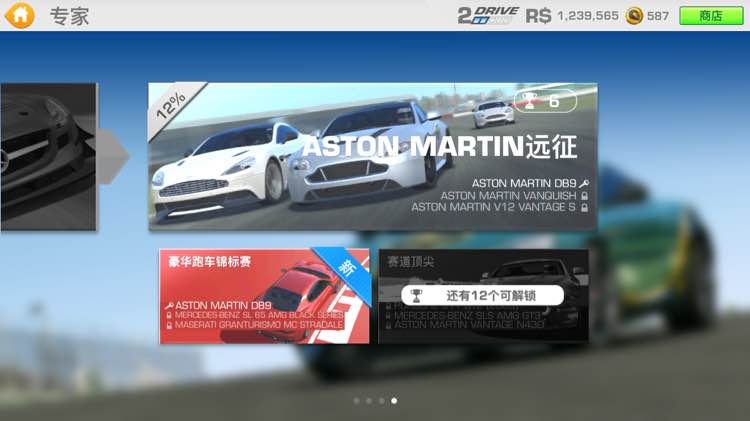Open the Aston Martin 远征 series card
Viewport: 750px width, 421px height.
tap(373, 156)
